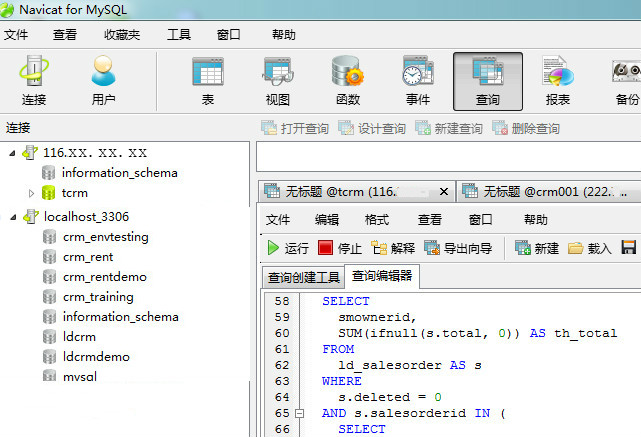Click the smownerid, code line
The height and width of the screenshot is (437, 641).
377,318
